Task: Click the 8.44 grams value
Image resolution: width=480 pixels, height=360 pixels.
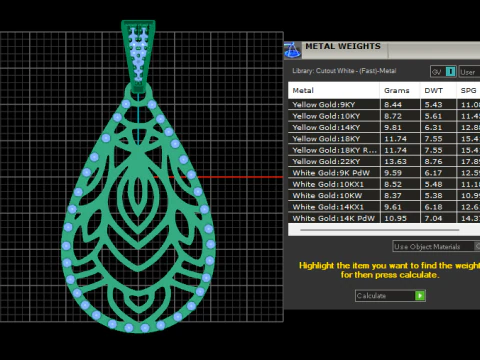Action: pos(393,105)
